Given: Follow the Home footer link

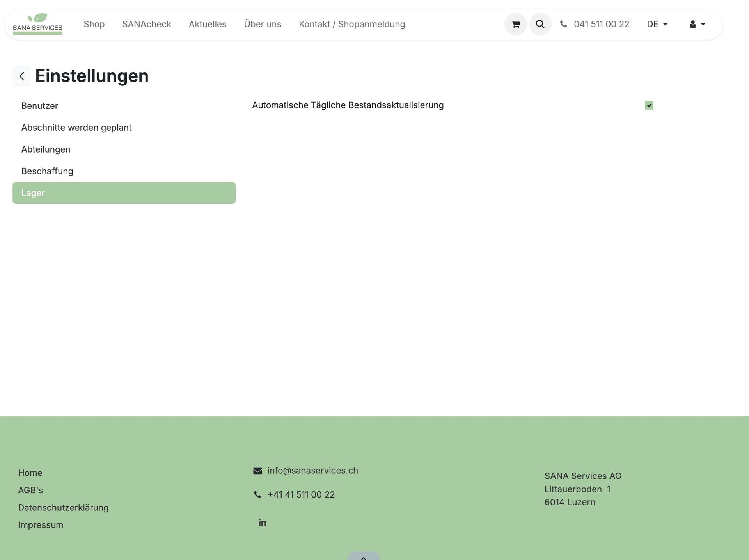Looking at the screenshot, I should pyautogui.click(x=30, y=473).
